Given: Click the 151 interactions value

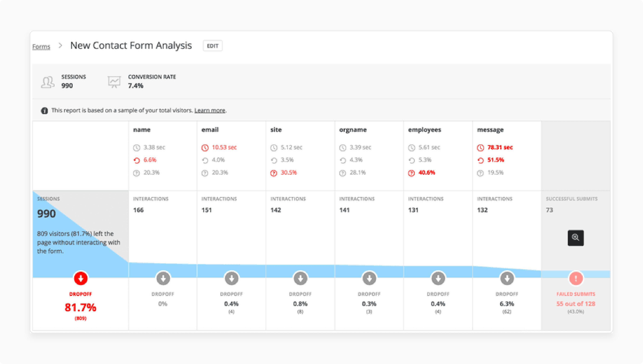Looking at the screenshot, I should (206, 210).
